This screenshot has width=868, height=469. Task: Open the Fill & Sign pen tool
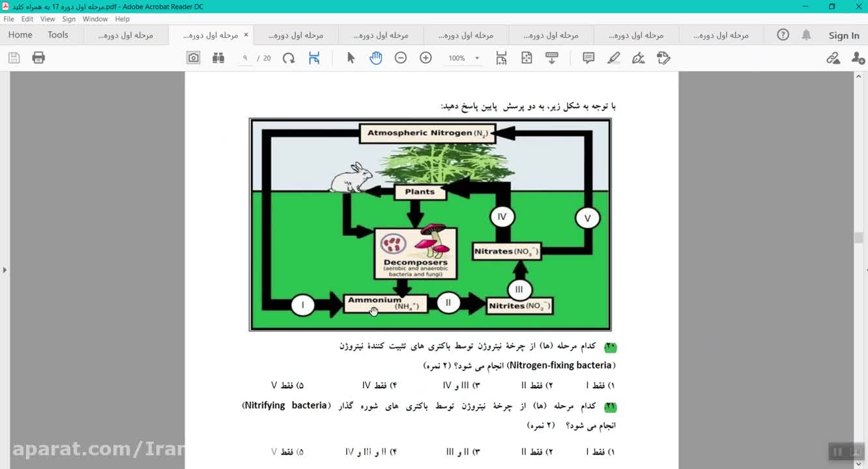point(639,58)
